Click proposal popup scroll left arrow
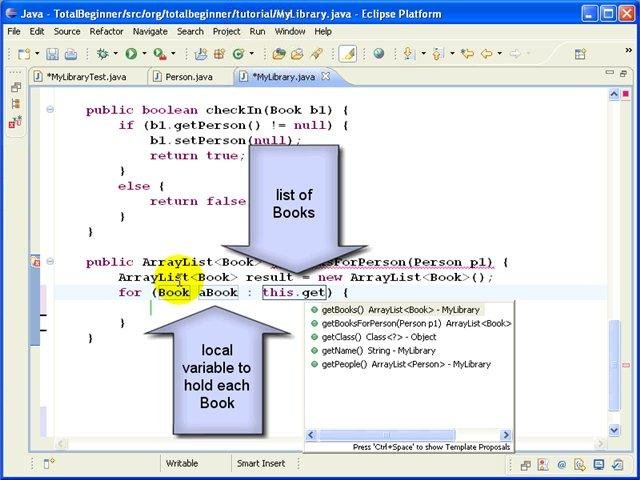 (x=311, y=435)
